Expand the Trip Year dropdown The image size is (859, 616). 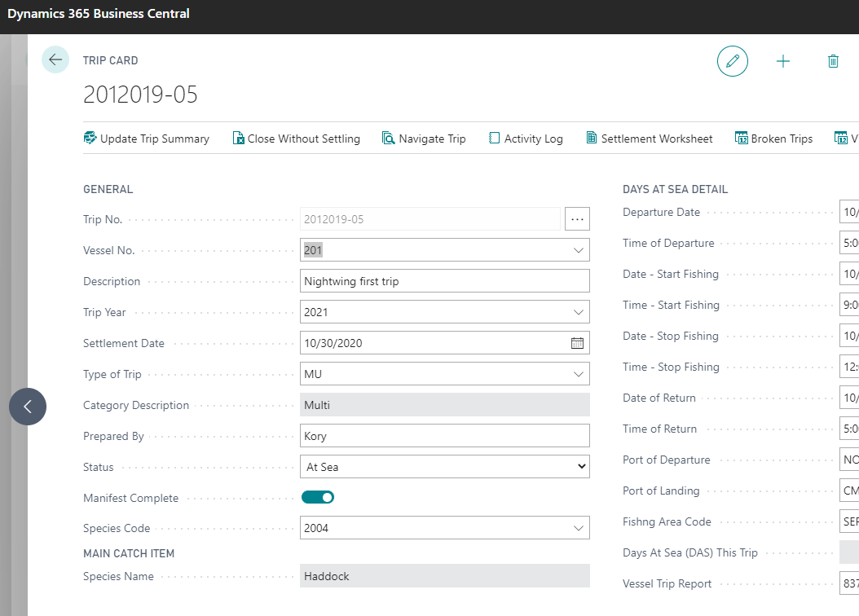(x=579, y=311)
